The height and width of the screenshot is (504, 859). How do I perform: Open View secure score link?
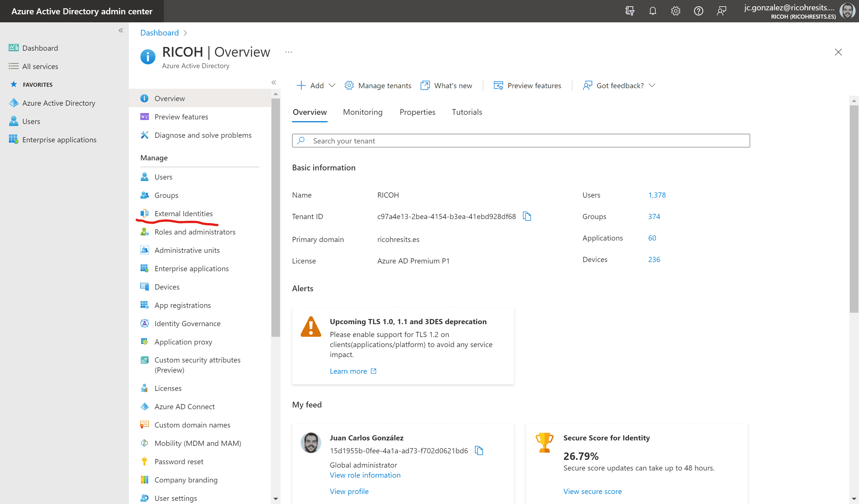(592, 491)
